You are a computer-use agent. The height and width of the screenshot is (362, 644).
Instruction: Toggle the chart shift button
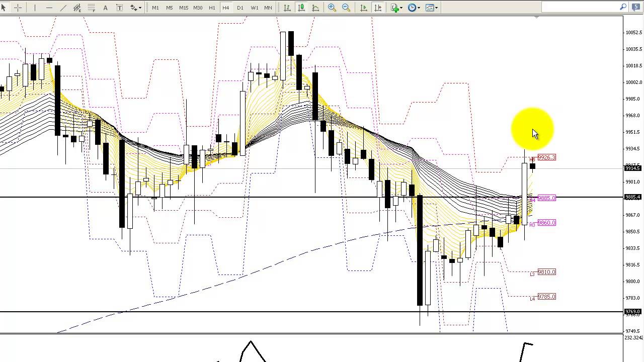coord(378,8)
